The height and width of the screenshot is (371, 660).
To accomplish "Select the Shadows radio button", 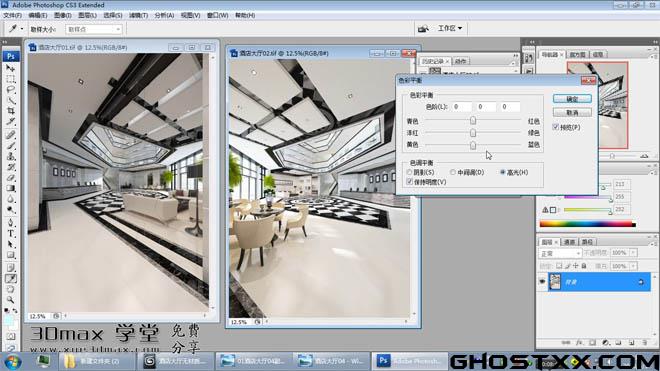I will click(x=409, y=172).
